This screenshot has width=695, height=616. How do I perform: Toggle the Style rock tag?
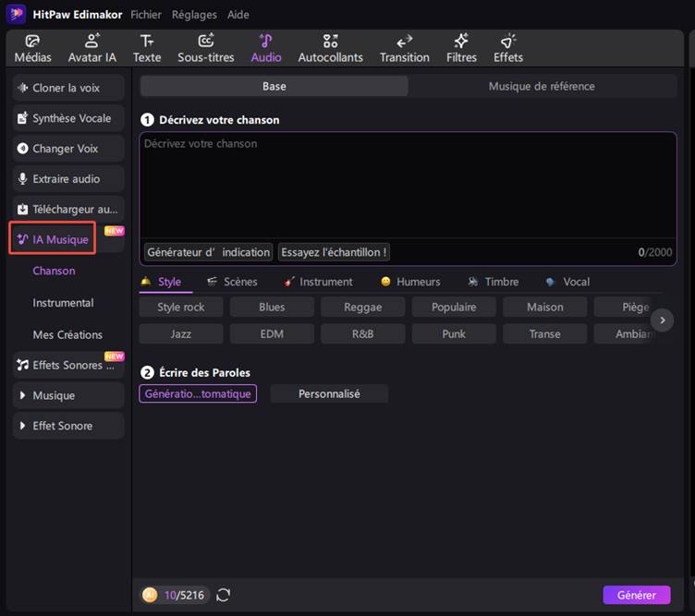pyautogui.click(x=181, y=307)
